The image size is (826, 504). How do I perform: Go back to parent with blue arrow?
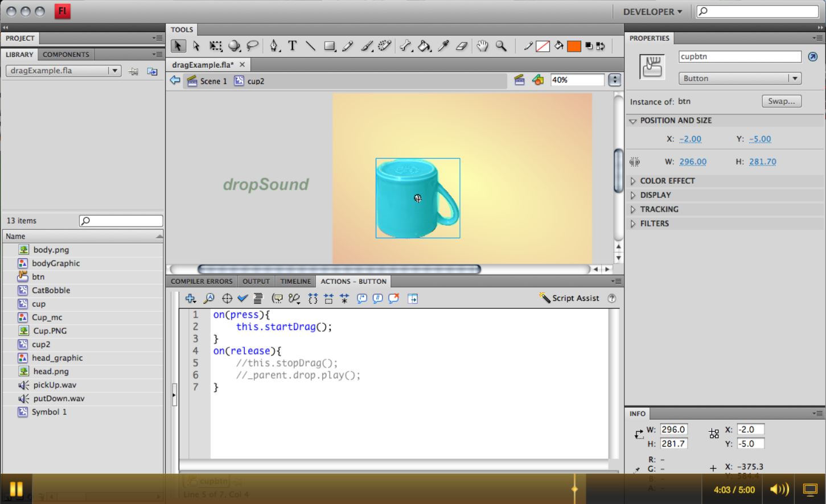pyautogui.click(x=175, y=80)
